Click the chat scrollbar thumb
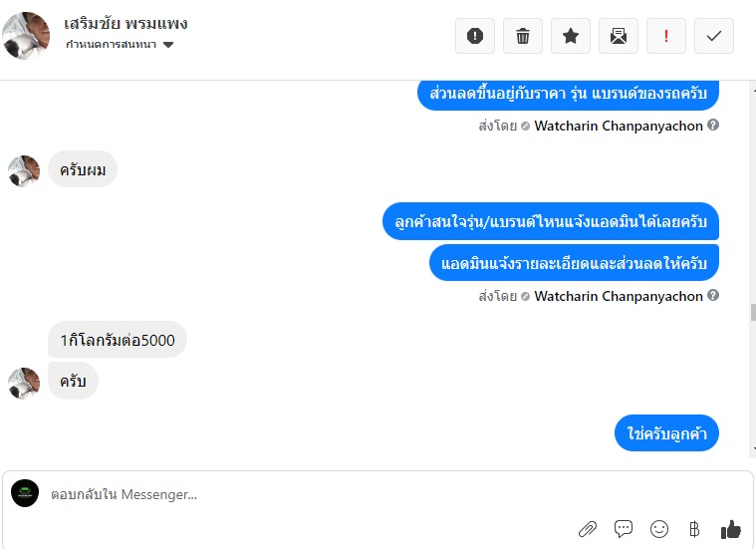 coord(753,312)
